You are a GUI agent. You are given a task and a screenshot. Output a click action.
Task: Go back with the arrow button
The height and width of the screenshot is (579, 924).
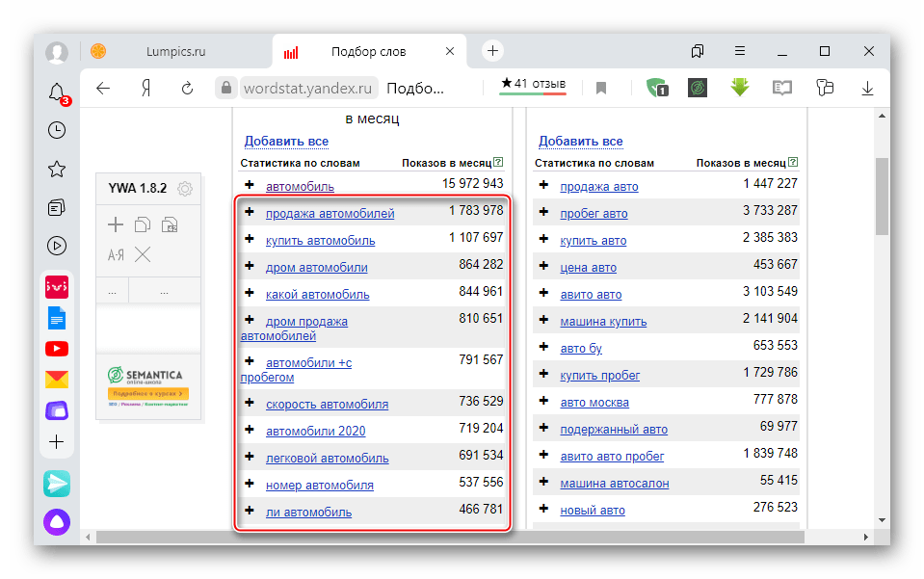pyautogui.click(x=103, y=89)
